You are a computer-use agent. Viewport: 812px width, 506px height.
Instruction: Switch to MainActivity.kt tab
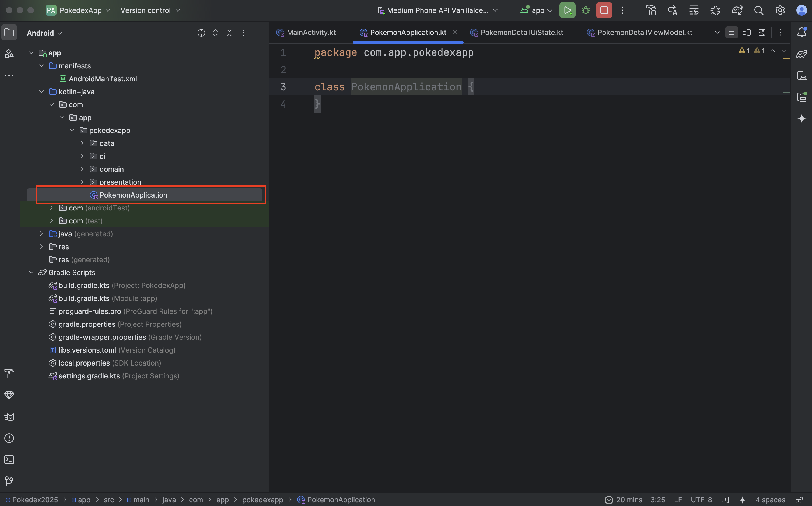(x=311, y=33)
